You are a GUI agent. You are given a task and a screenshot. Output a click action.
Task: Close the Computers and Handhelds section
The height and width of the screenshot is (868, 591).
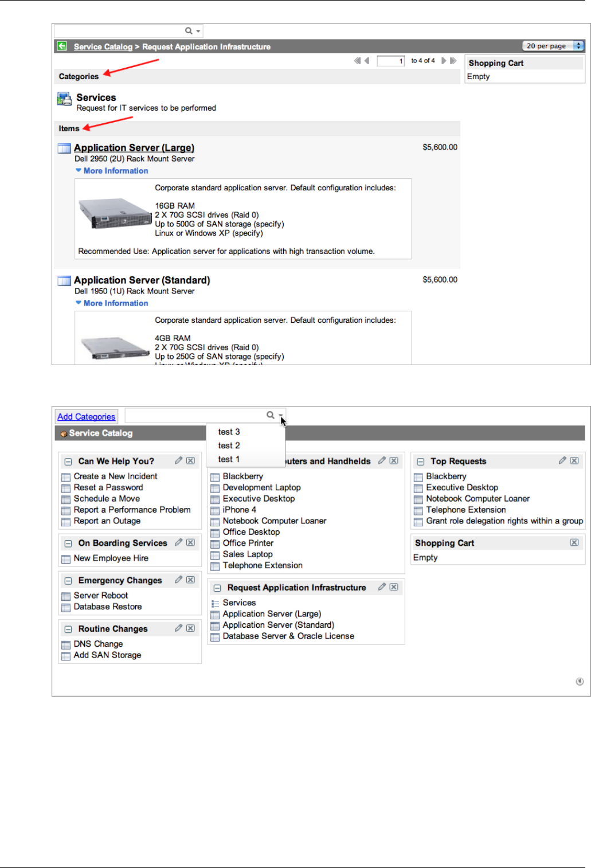tap(394, 460)
